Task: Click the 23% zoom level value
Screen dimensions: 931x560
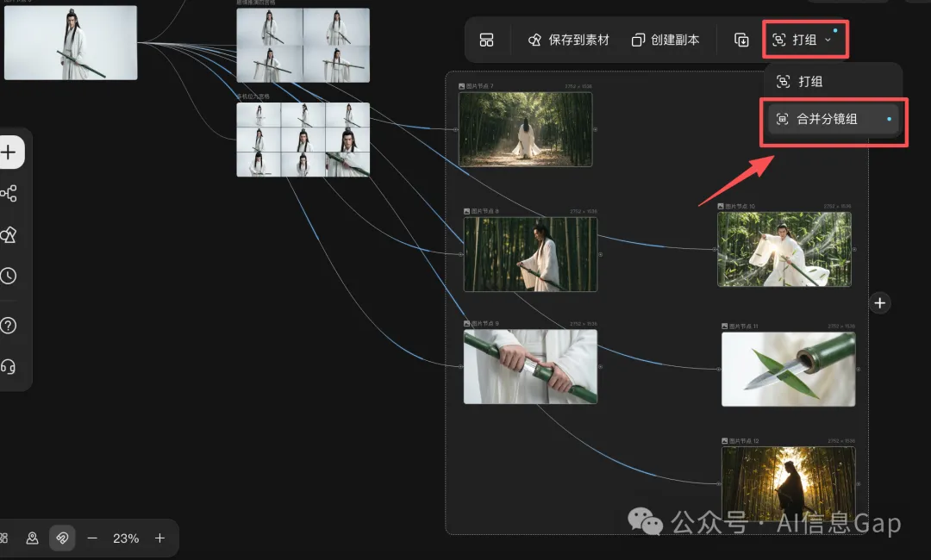Action: 126,538
